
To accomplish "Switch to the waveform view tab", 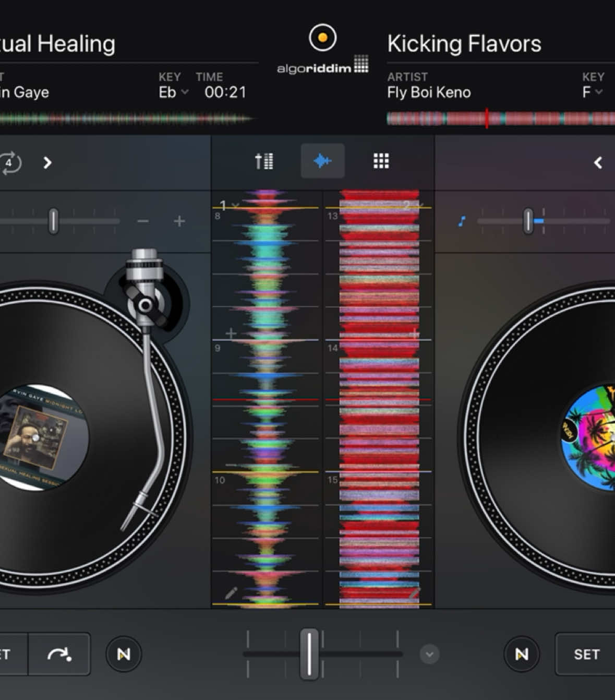I will tap(322, 161).
